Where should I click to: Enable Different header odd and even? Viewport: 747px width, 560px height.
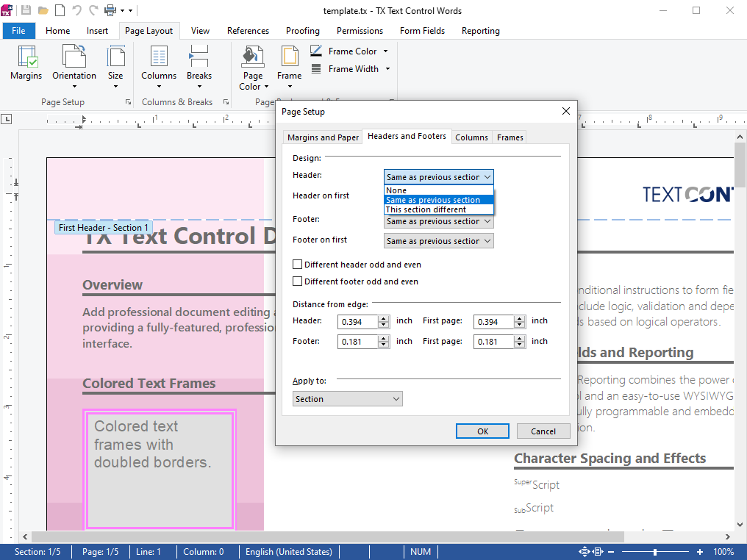click(x=298, y=265)
